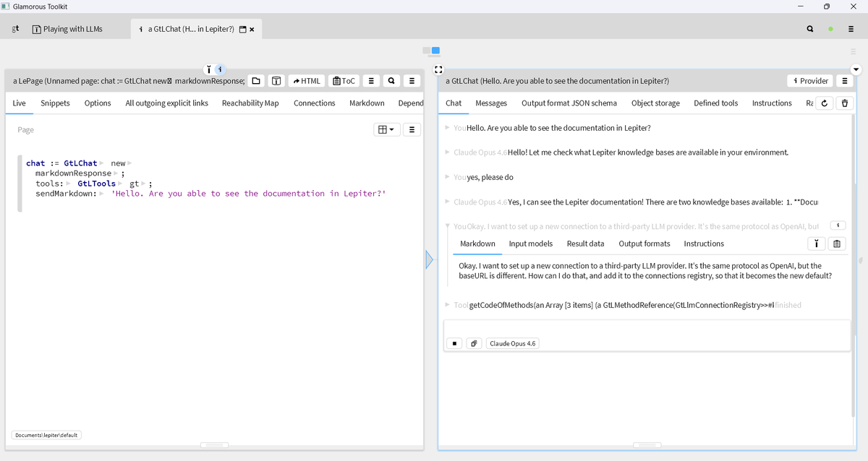The image size is (868, 461).
Task: Click the window icon in the GtLChat tab
Action: 242,30
